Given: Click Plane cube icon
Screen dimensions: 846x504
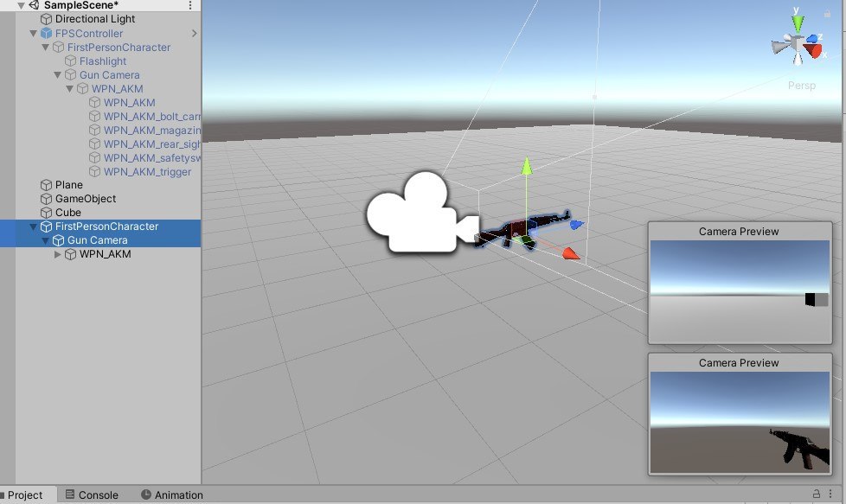Looking at the screenshot, I should click(x=47, y=185).
